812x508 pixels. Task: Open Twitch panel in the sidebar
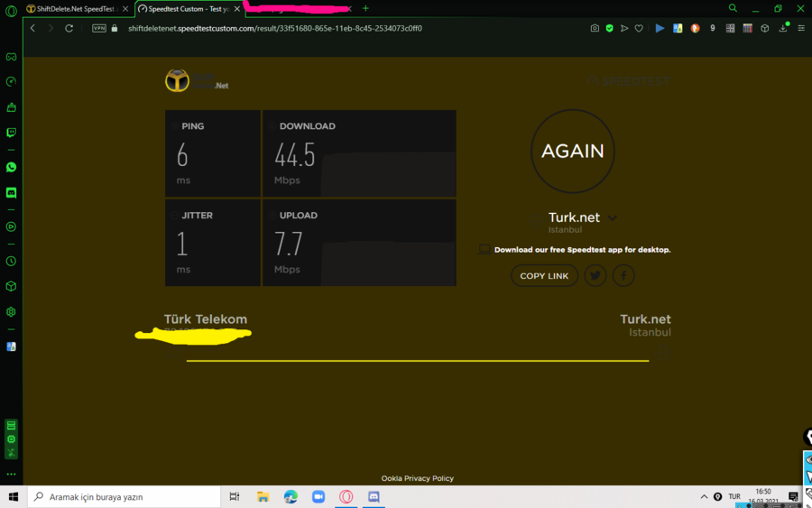(11, 133)
